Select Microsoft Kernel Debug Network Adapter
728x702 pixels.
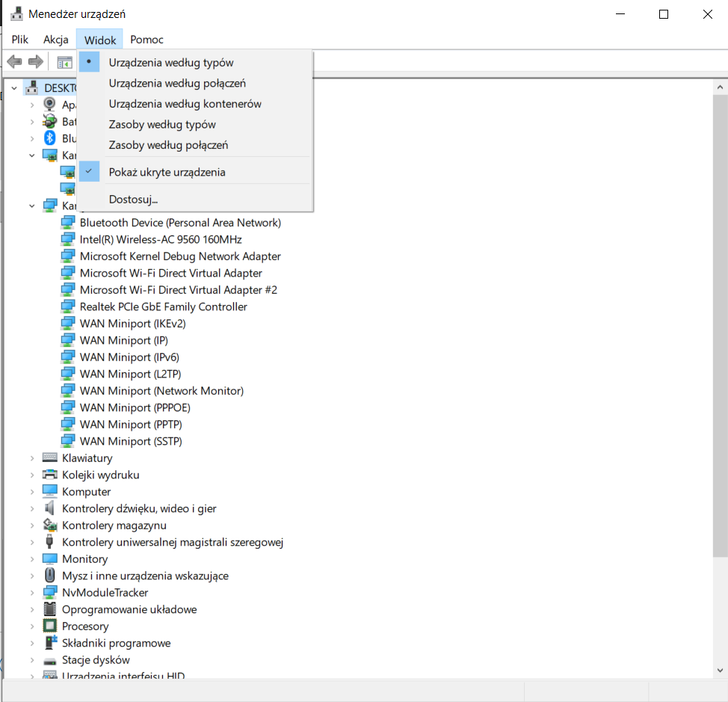click(180, 256)
